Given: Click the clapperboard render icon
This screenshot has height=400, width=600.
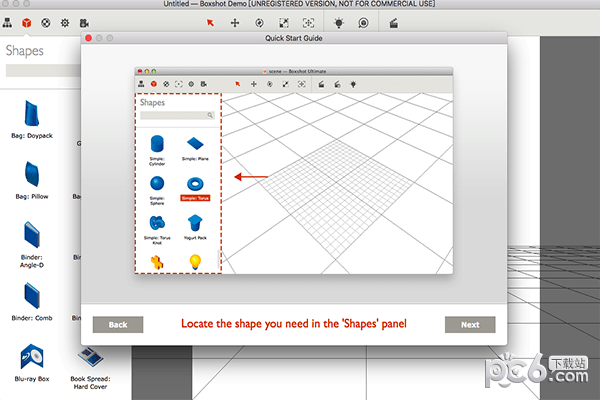Looking at the screenshot, I should click(394, 23).
